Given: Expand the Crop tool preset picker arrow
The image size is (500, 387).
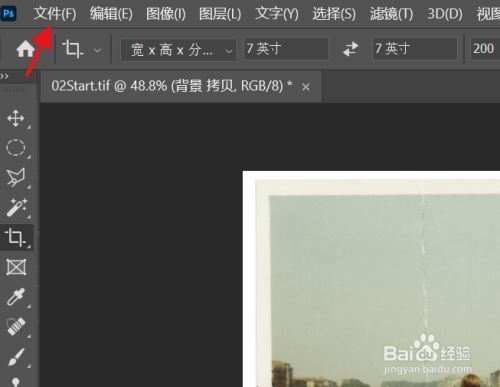Looking at the screenshot, I should tap(97, 51).
